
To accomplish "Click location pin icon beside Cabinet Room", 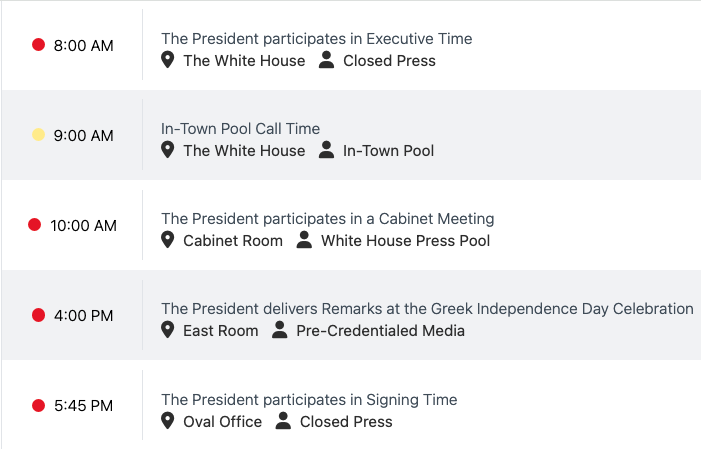I will pos(168,240).
